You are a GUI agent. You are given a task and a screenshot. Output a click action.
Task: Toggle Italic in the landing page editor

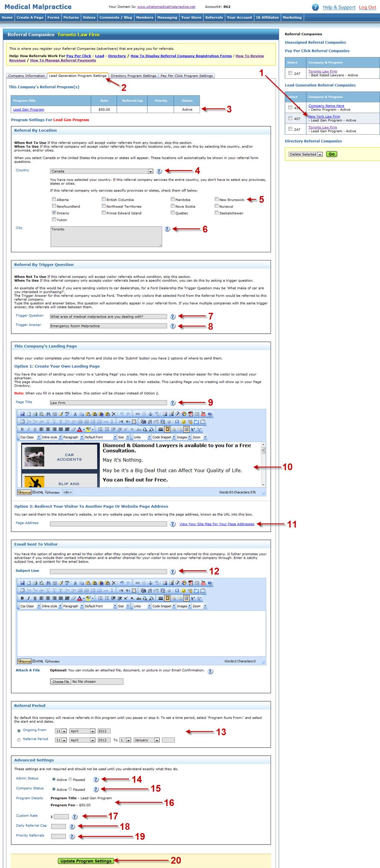[x=29, y=429]
